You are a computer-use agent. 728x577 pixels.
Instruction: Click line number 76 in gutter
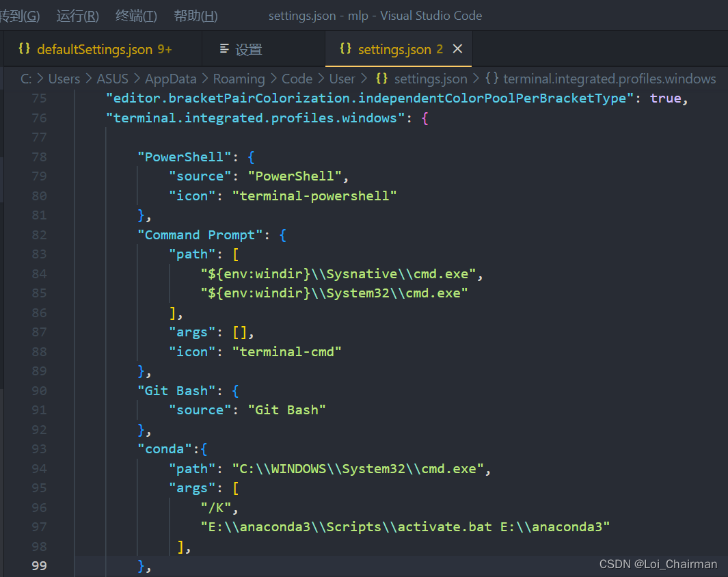pos(40,118)
